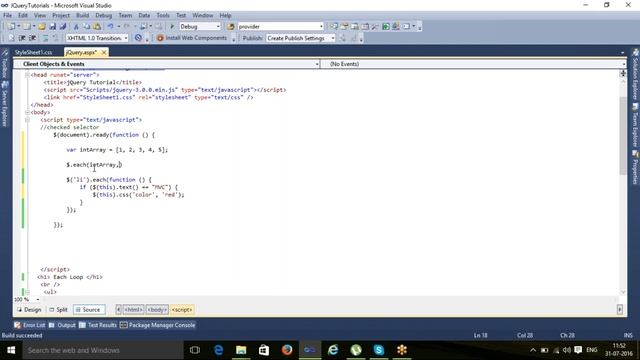Click the <html> tag navigator button
Viewport: 640px width, 360px height.
(133, 310)
